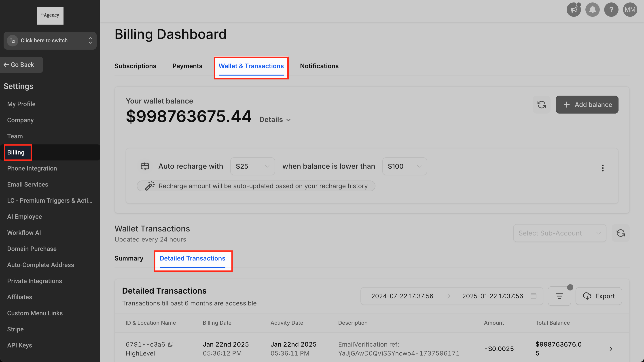Open the Select Sub-Account dropdown
This screenshot has width=644, height=362.
coord(559,233)
